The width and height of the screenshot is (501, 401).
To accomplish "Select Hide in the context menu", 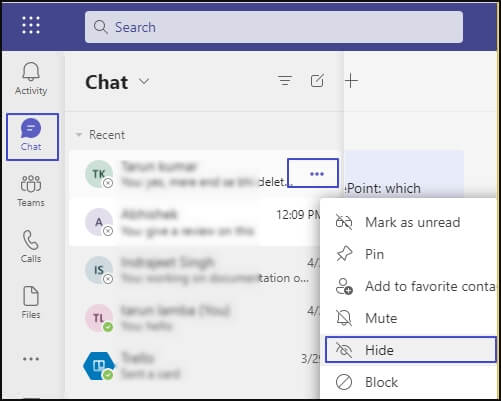I will (411, 350).
